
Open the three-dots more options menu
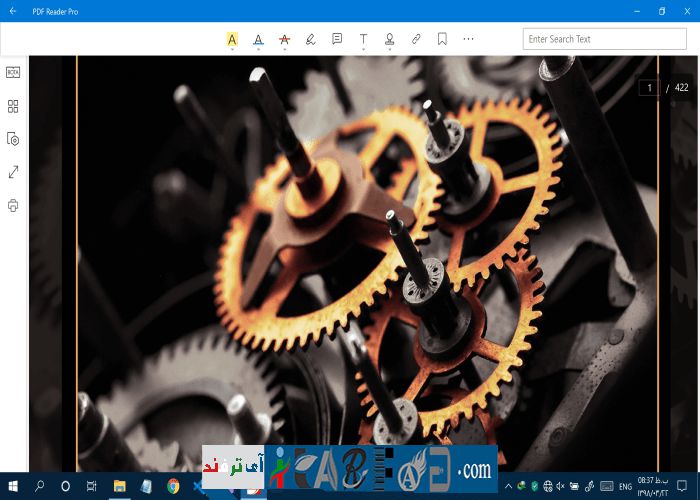[x=468, y=39]
